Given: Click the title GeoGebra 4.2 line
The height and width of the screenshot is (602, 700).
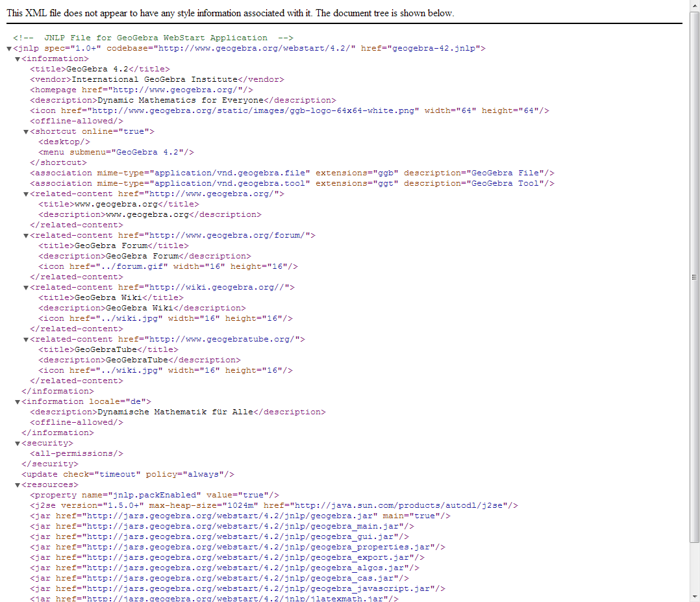Looking at the screenshot, I should coord(100,69).
